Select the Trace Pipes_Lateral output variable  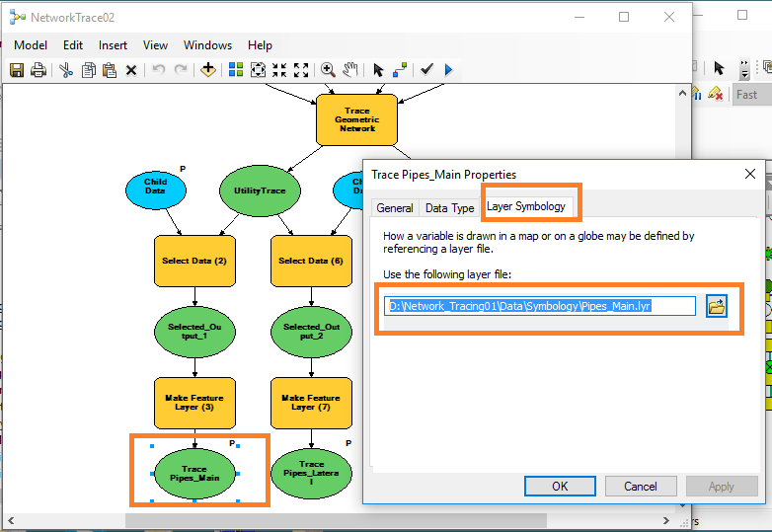pos(311,474)
